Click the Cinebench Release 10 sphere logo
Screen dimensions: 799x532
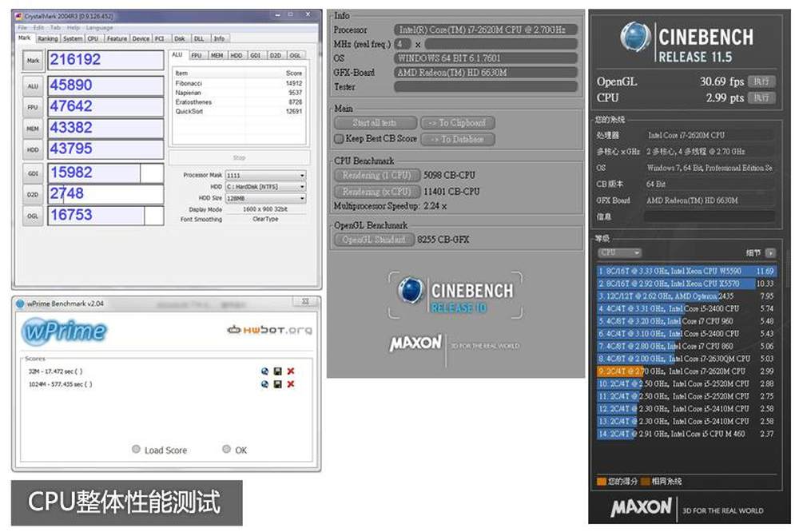[410, 289]
